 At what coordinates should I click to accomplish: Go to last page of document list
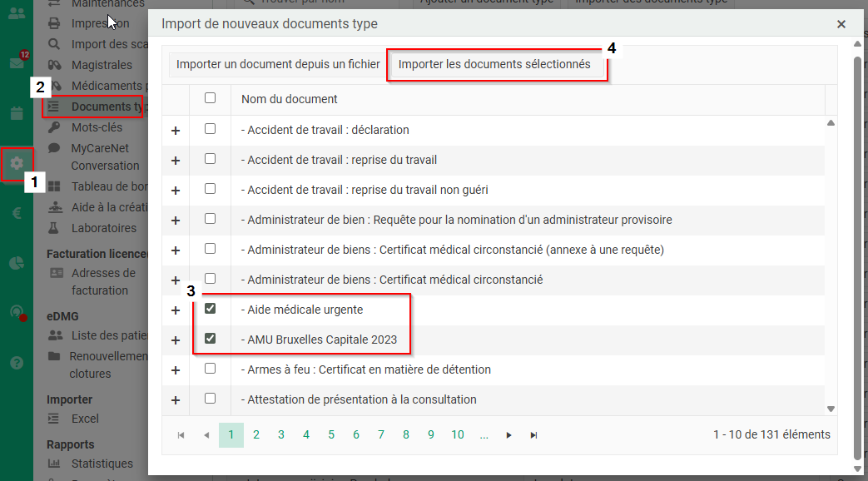tap(533, 435)
